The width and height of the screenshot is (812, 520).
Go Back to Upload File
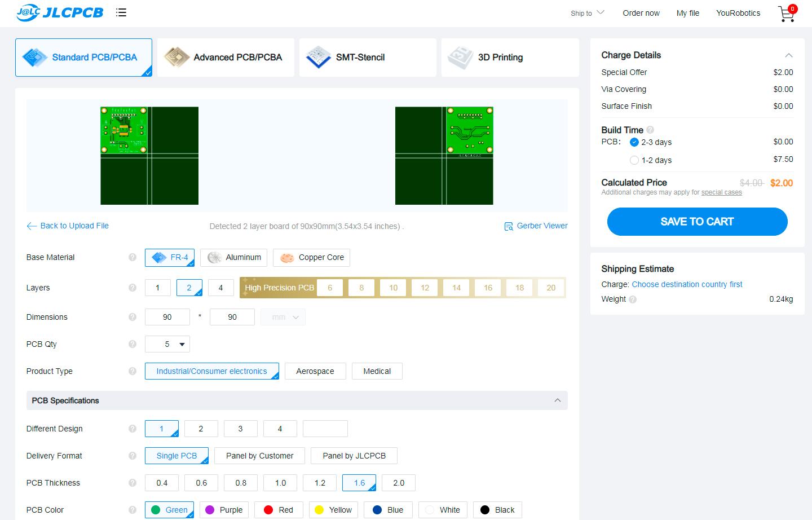[x=74, y=226]
